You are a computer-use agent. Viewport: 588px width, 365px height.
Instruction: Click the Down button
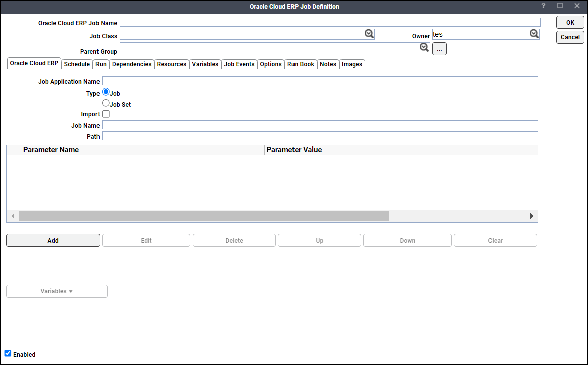pyautogui.click(x=407, y=240)
